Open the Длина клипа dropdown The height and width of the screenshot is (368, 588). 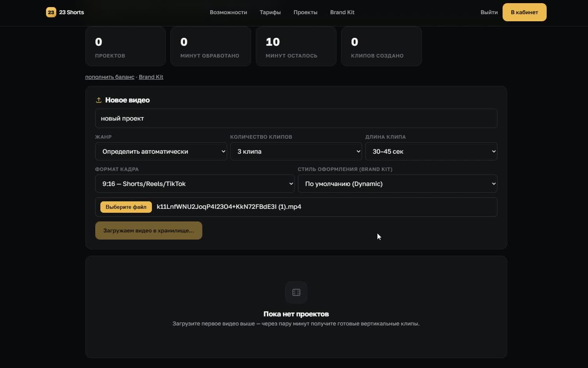tap(431, 151)
